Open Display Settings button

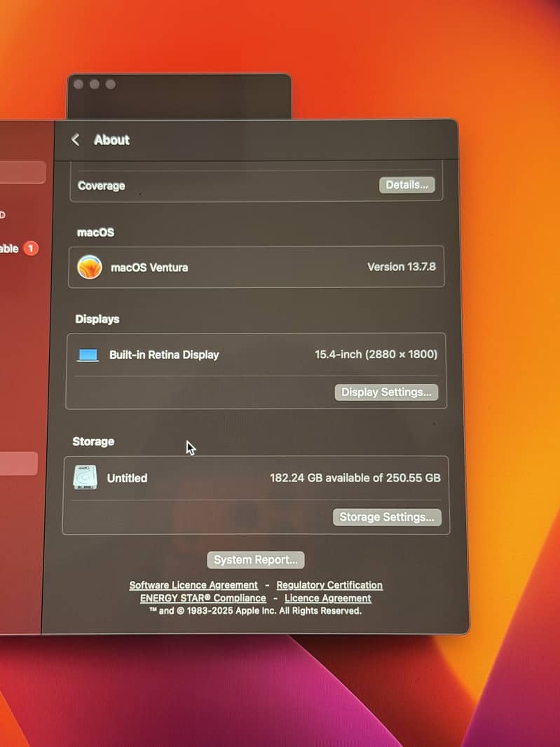click(x=386, y=392)
